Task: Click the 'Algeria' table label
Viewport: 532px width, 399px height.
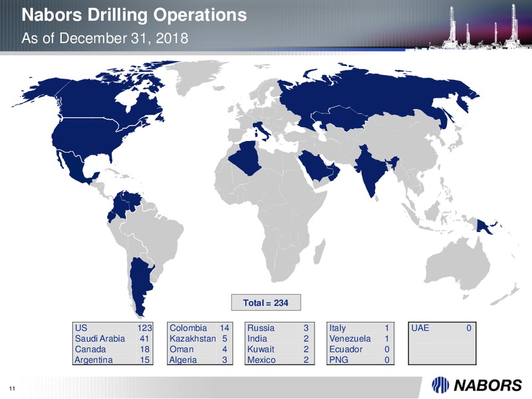Action: (183, 360)
